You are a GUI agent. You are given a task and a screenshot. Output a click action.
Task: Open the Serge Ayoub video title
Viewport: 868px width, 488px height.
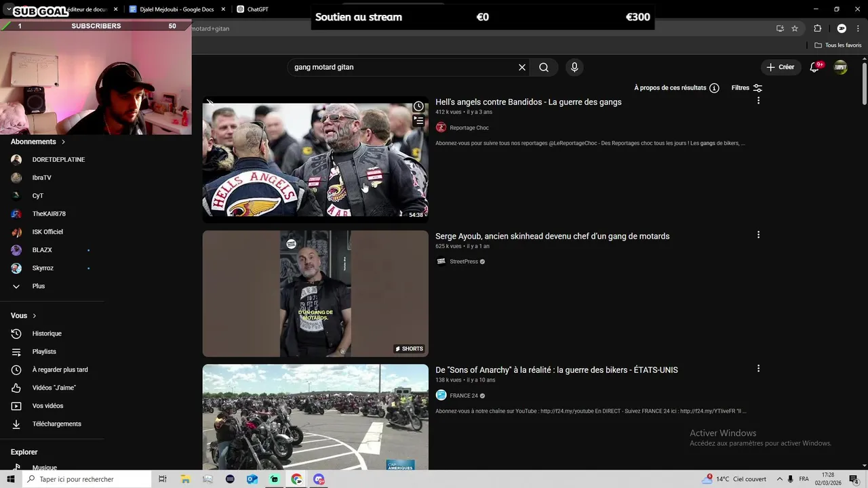click(552, 236)
